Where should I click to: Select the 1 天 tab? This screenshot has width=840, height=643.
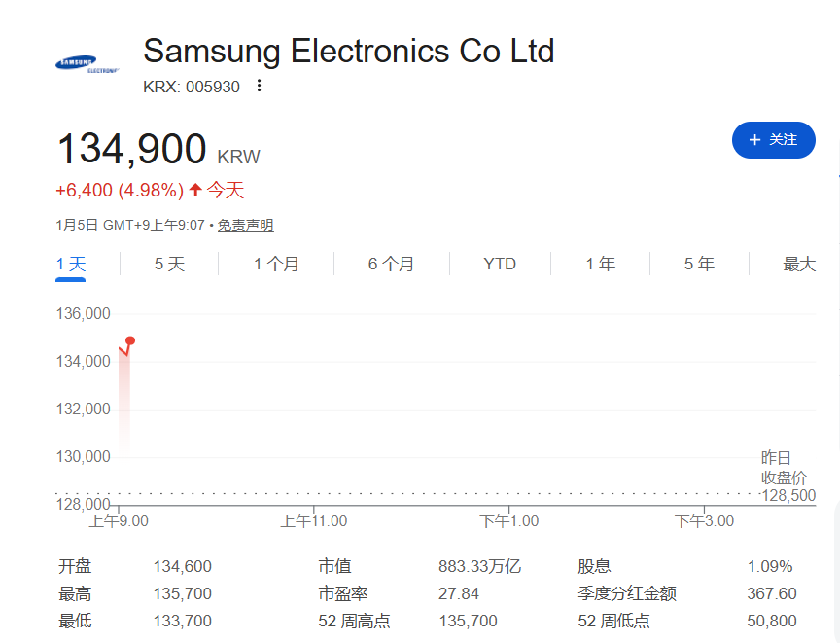click(71, 264)
